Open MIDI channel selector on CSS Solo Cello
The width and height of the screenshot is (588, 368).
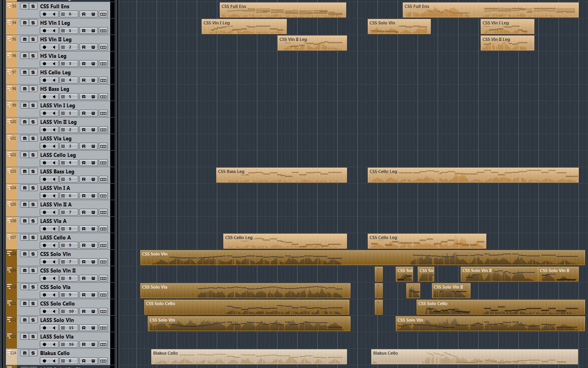(68, 311)
